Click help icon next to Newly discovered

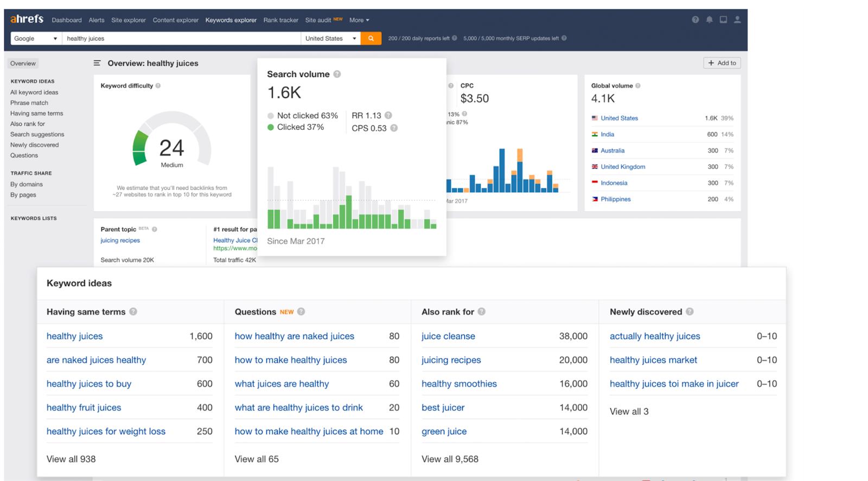click(x=690, y=312)
